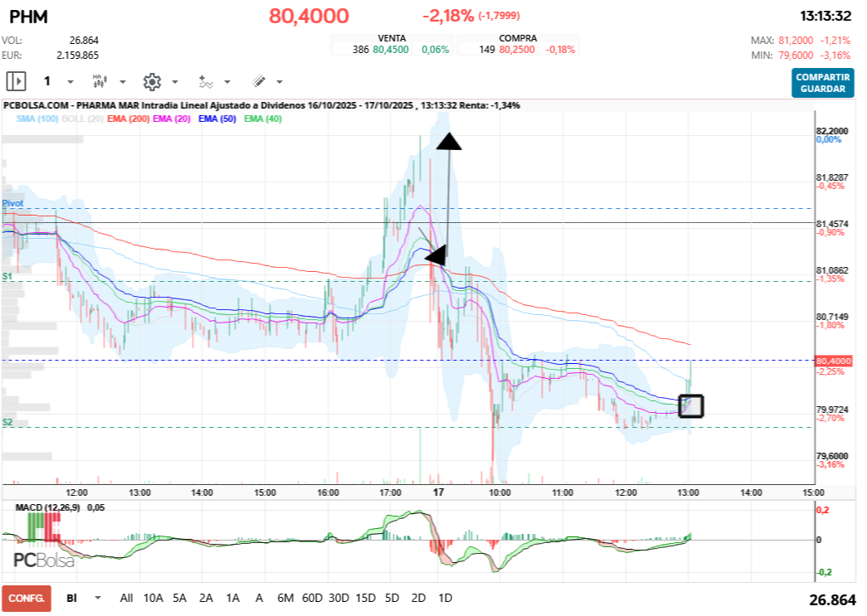This screenshot has width=867, height=616.
Task: Click the PHM ticker symbol
Action: coord(29,17)
